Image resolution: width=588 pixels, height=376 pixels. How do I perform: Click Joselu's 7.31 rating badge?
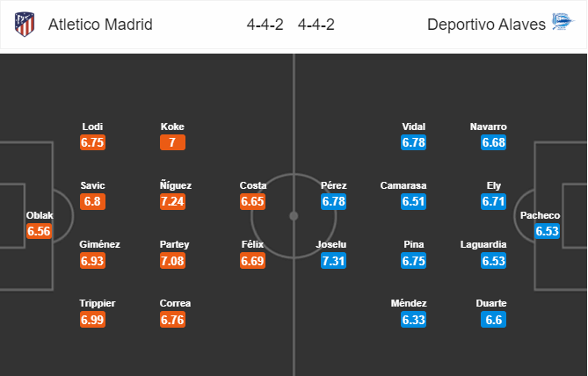tap(334, 260)
